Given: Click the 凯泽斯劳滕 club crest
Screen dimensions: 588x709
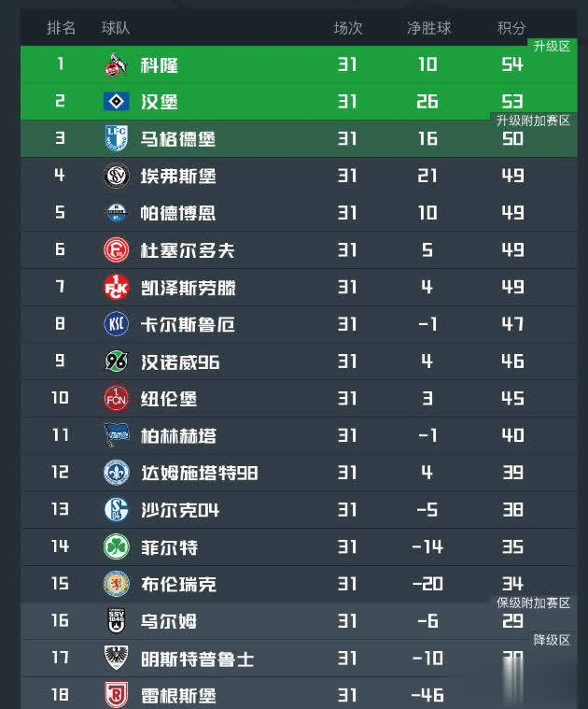Looking at the screenshot, I should click(116, 287).
